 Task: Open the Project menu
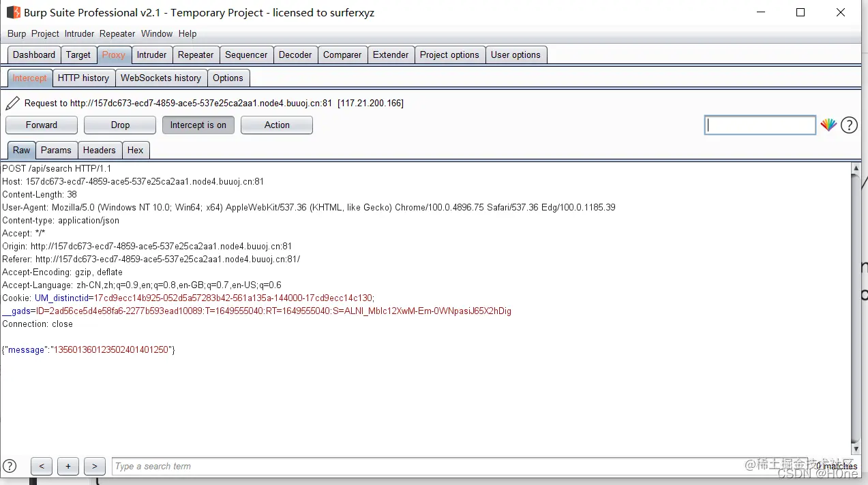(x=45, y=33)
